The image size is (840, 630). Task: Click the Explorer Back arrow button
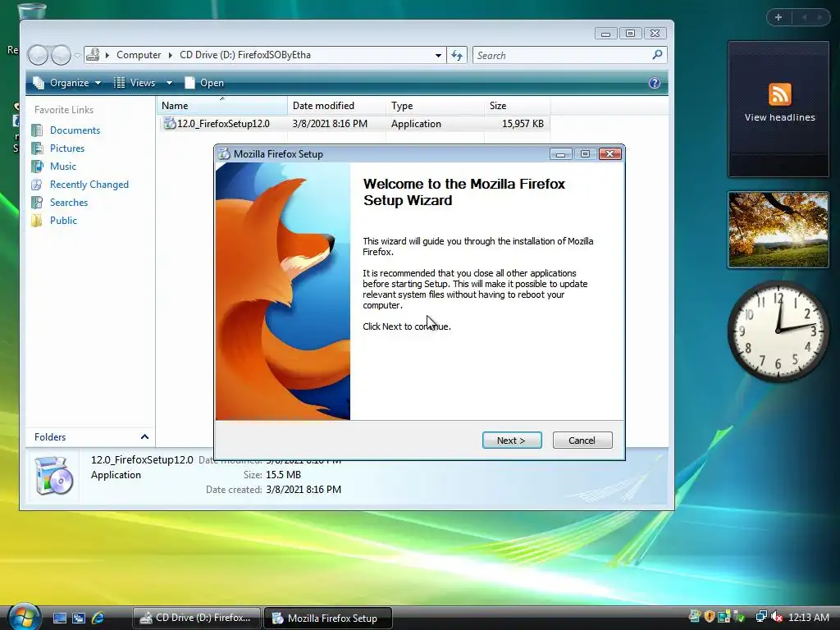[38, 55]
